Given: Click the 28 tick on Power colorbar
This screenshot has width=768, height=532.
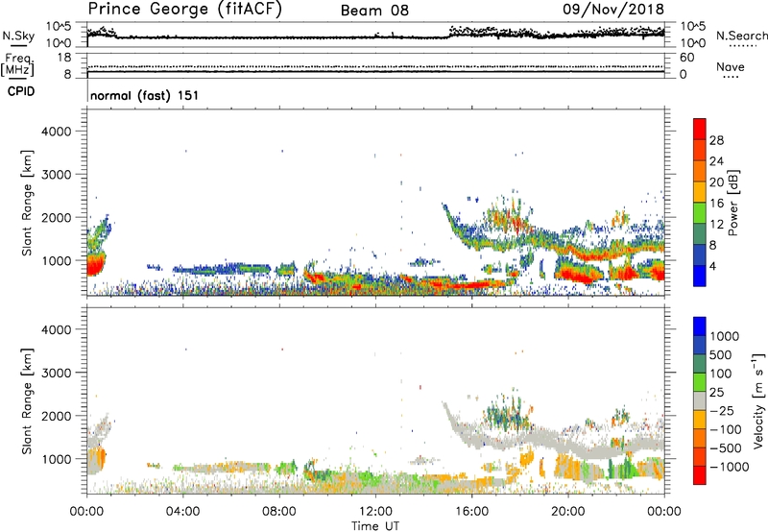Looking at the screenshot, I should tap(716, 140).
